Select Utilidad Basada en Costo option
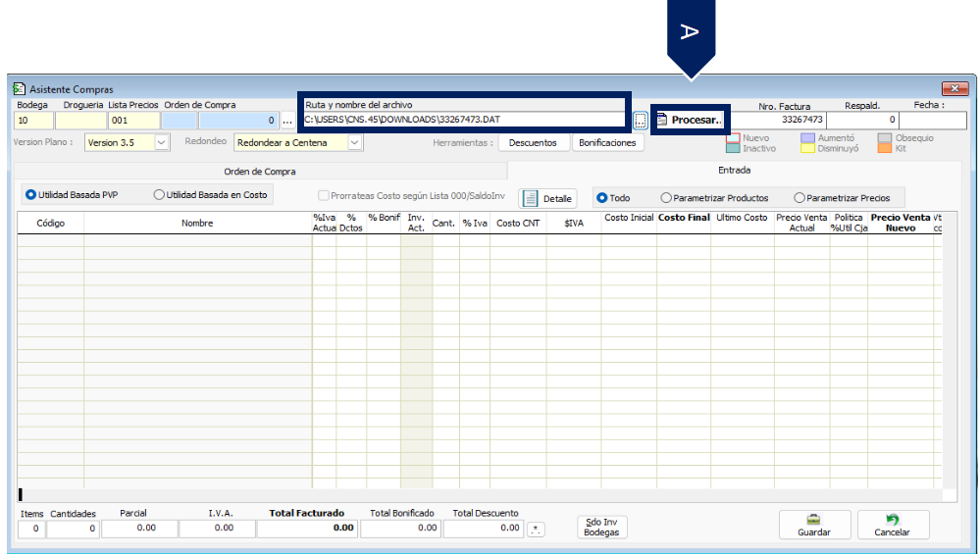 point(210,195)
